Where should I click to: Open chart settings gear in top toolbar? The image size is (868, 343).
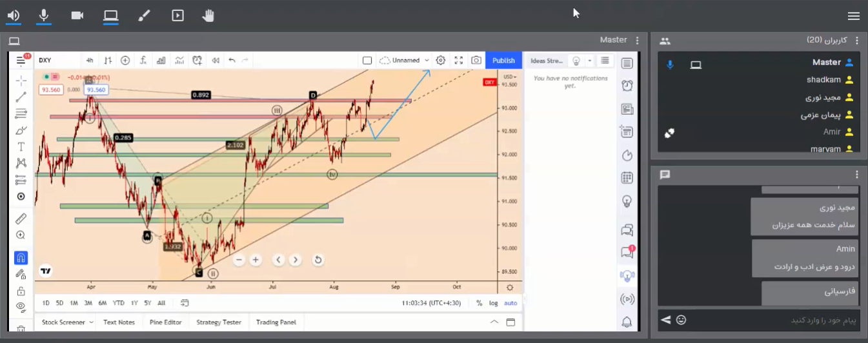pyautogui.click(x=441, y=61)
